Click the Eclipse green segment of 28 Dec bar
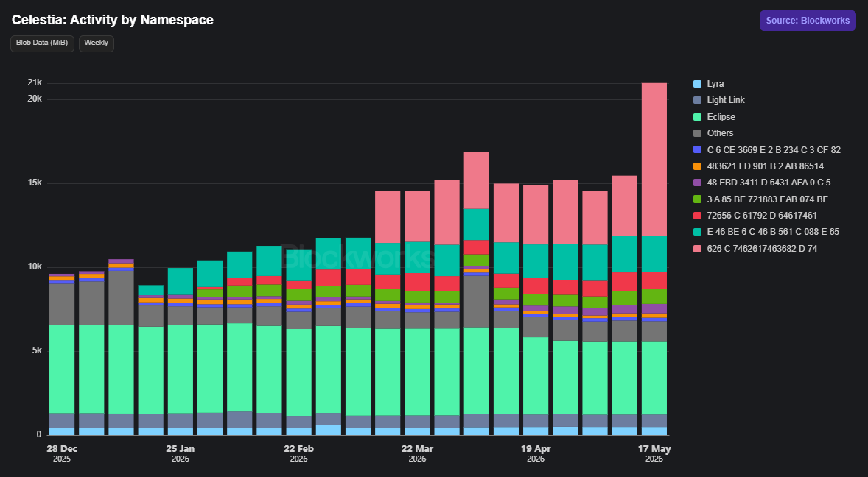Image resolution: width=868 pixels, height=477 pixels. click(62, 370)
